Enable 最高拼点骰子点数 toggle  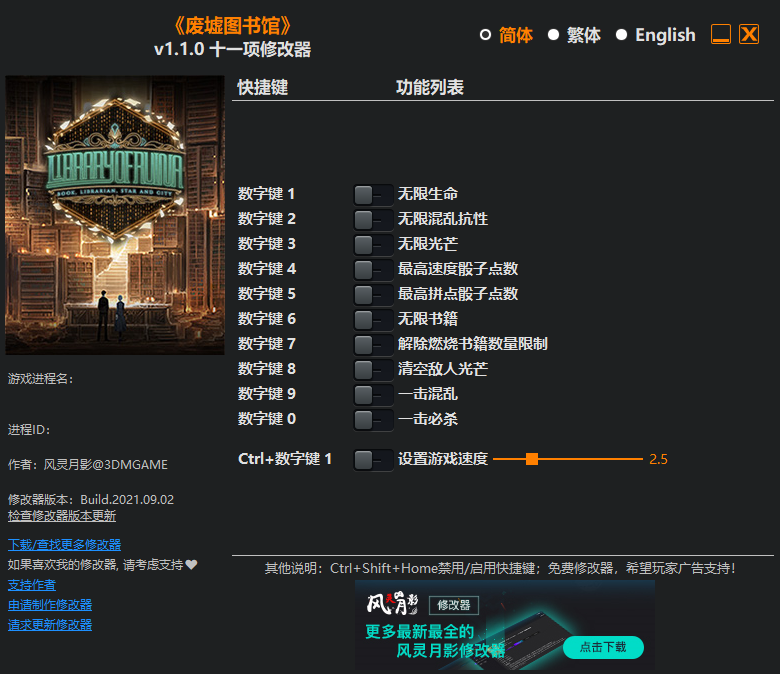point(373,294)
